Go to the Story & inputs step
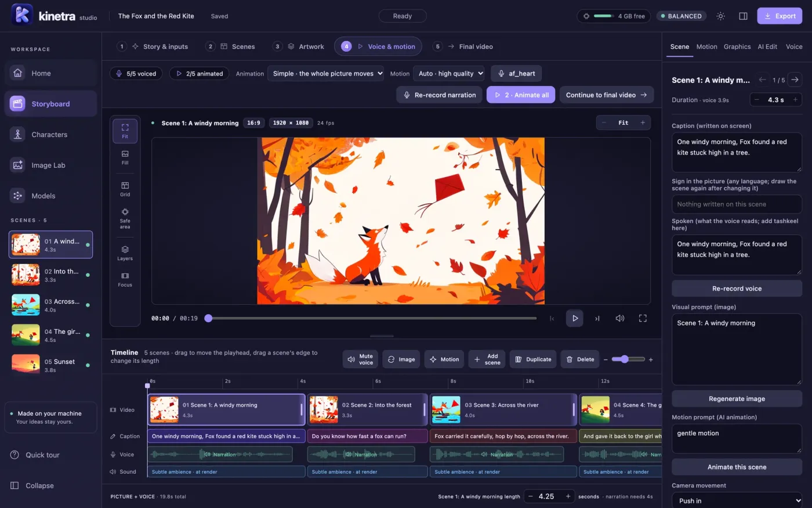This screenshot has height=508, width=812. coord(153,46)
